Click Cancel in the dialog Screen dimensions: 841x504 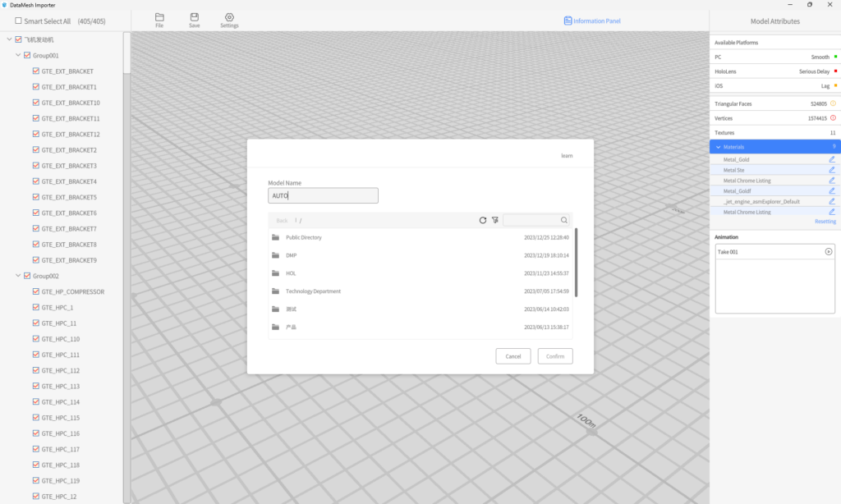(x=513, y=356)
